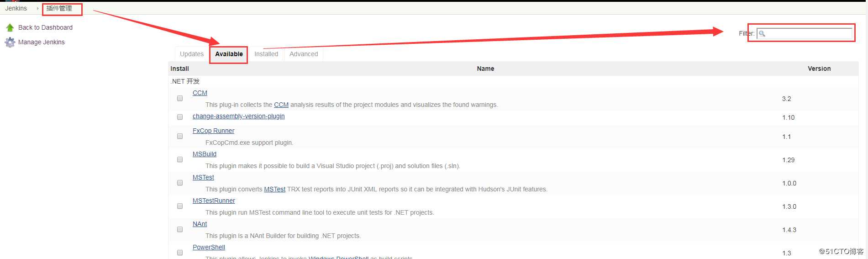Image resolution: width=868 pixels, height=259 pixels.
Task: Open the FxCop Runner link
Action: (214, 131)
